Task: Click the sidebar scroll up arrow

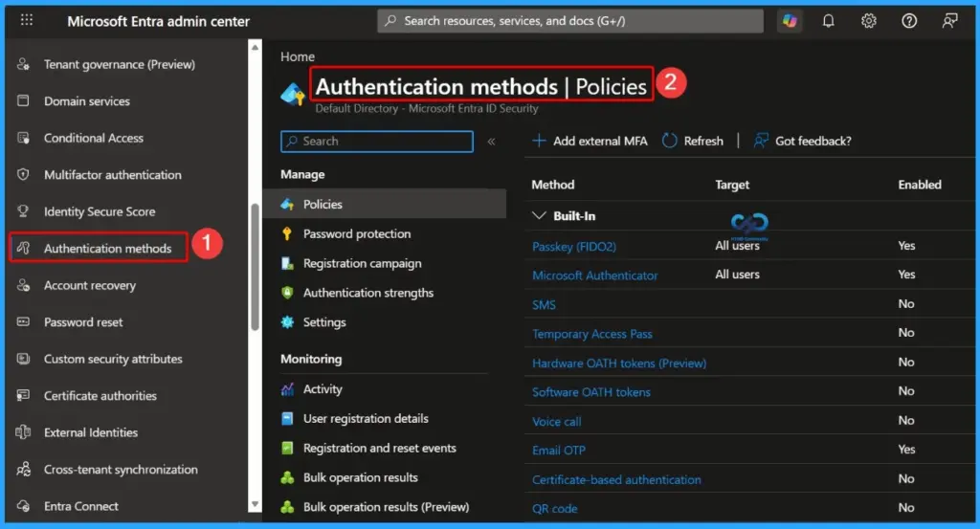Action: 255,47
